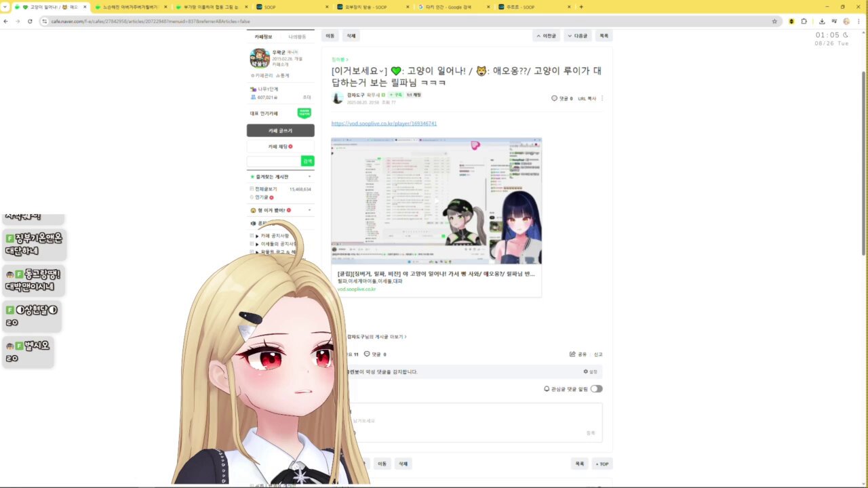This screenshot has width=868, height=488.
Task: Click the 감자도구 author avatar
Action: (x=338, y=98)
